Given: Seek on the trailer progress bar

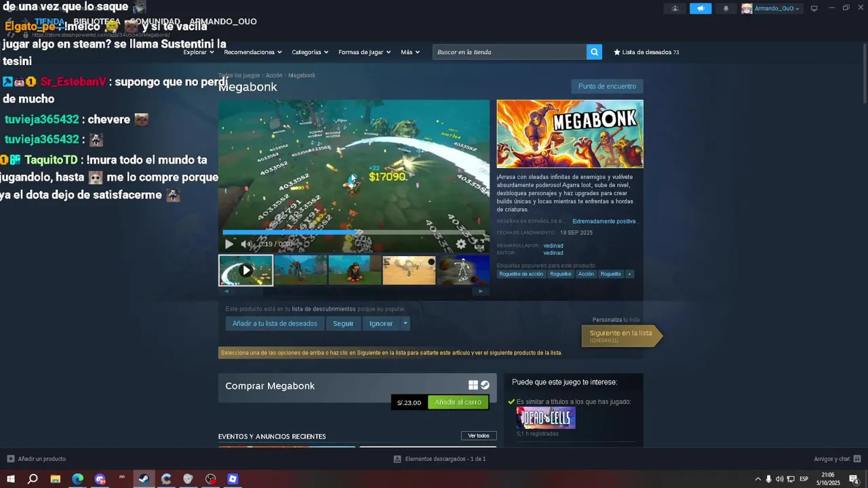Looking at the screenshot, I should pos(354,232).
